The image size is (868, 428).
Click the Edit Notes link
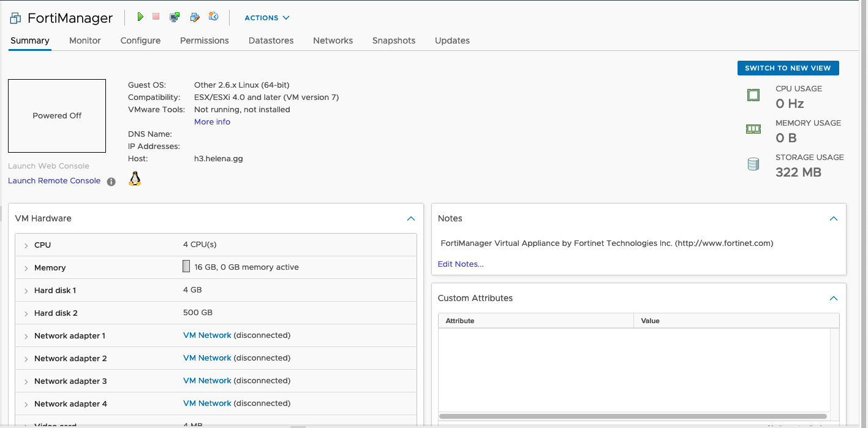pyautogui.click(x=460, y=264)
